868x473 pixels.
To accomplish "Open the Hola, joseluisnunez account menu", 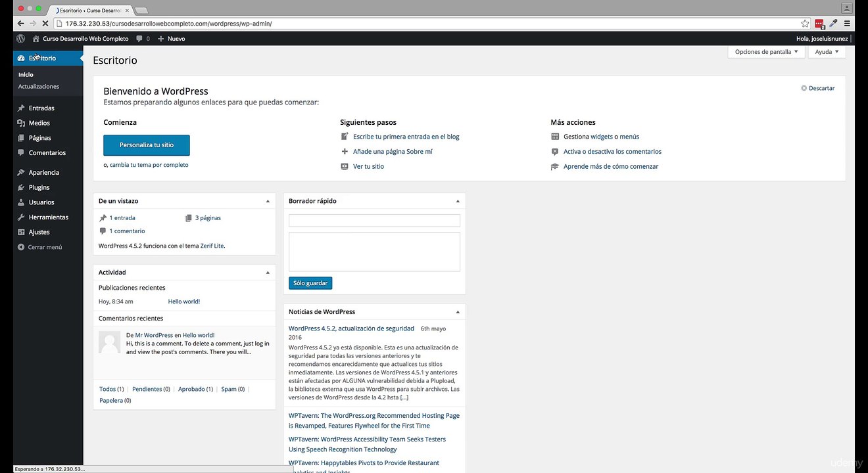I will pyautogui.click(x=823, y=39).
